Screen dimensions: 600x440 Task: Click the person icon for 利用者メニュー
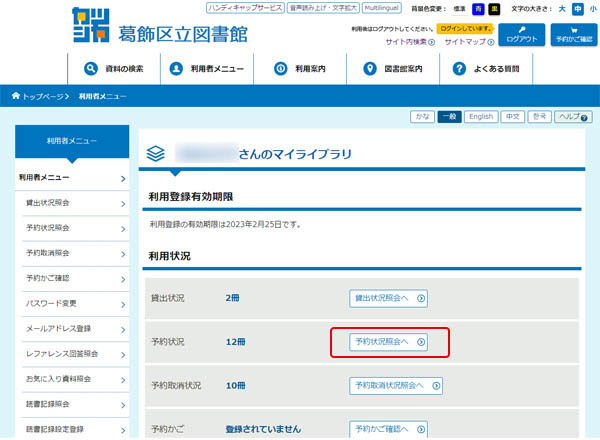(x=176, y=68)
